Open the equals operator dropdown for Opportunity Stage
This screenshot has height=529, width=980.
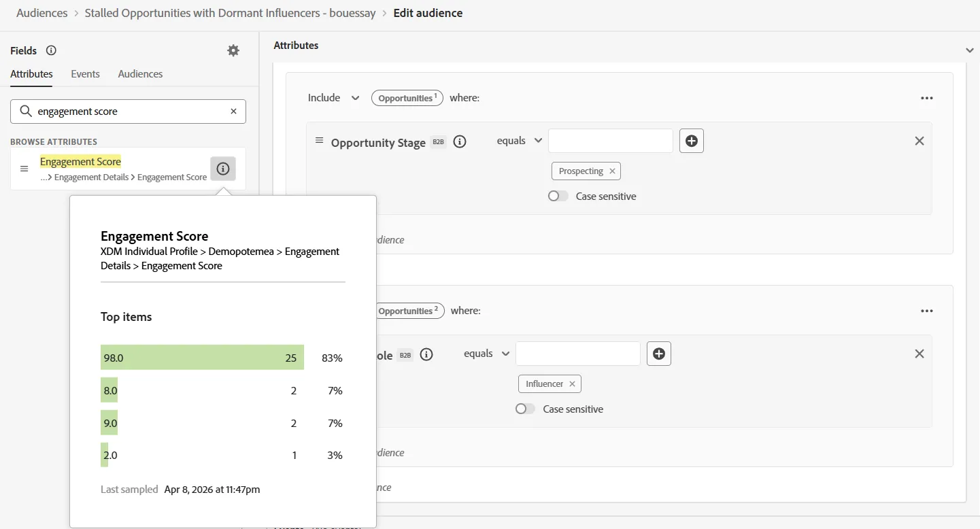[520, 141]
